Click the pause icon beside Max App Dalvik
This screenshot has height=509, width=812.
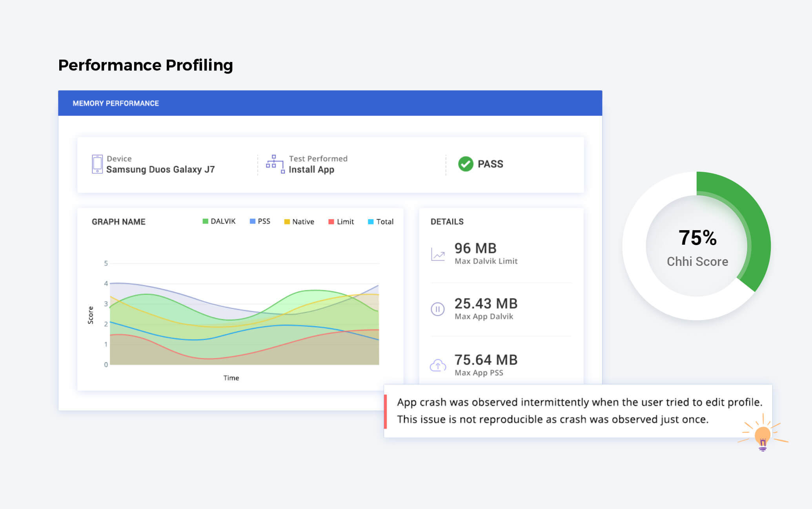tap(438, 309)
